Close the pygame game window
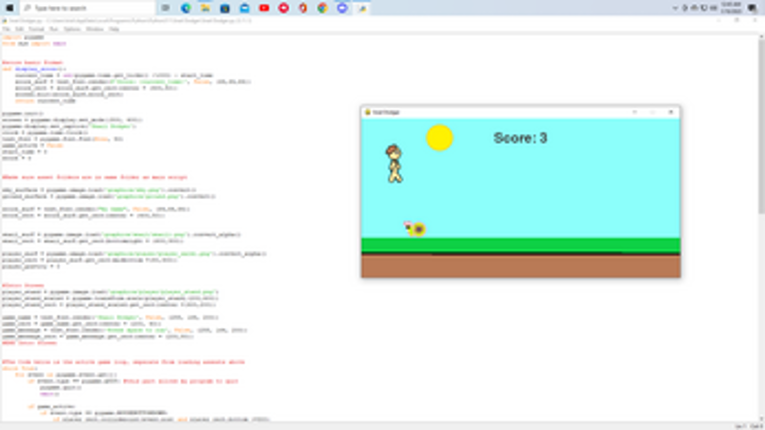Screen dimensions: 765x430 coord(671,112)
